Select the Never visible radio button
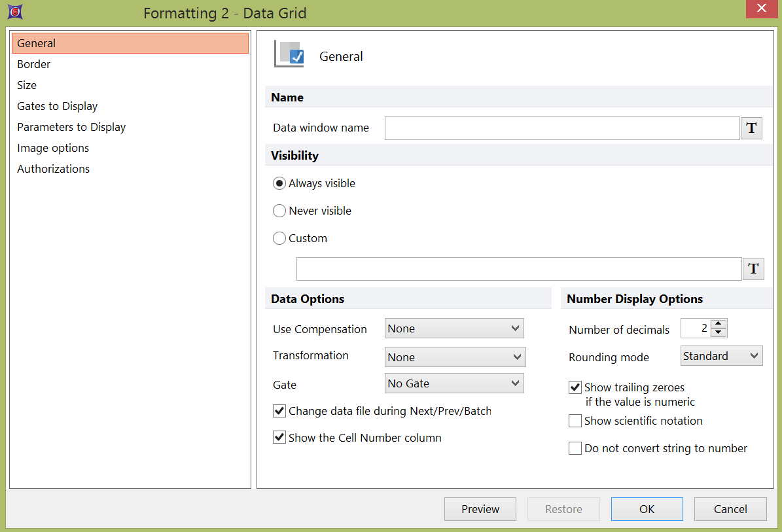 tap(279, 211)
